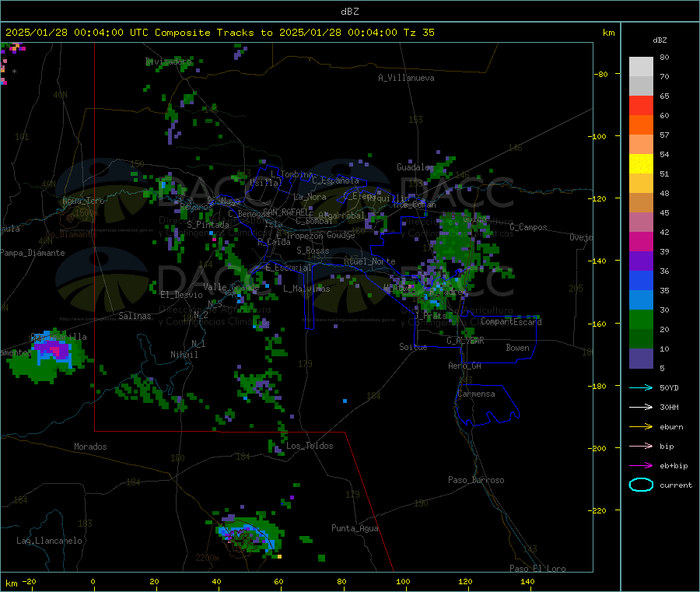The width and height of the screenshot is (700, 592).
Task: Click the 'Morados' map label
Action: pyautogui.click(x=90, y=447)
